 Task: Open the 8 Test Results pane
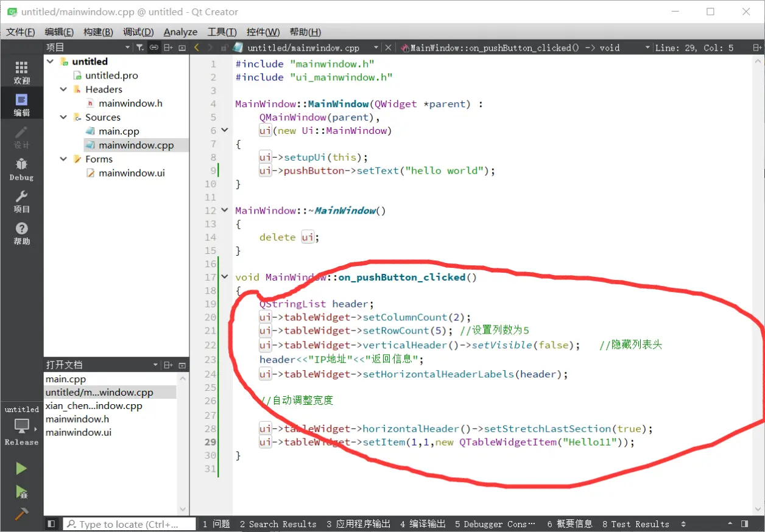coord(635,524)
